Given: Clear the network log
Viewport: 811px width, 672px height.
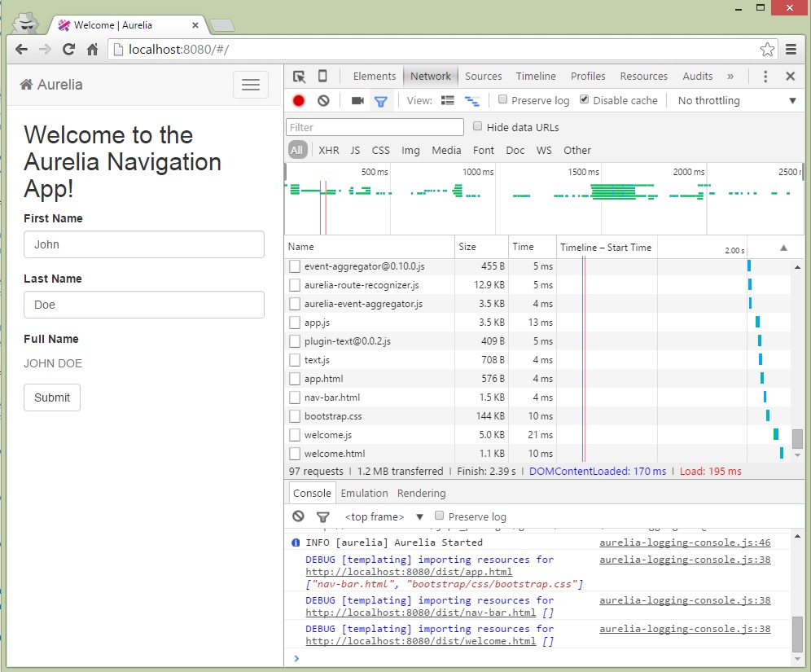Looking at the screenshot, I should click(323, 100).
